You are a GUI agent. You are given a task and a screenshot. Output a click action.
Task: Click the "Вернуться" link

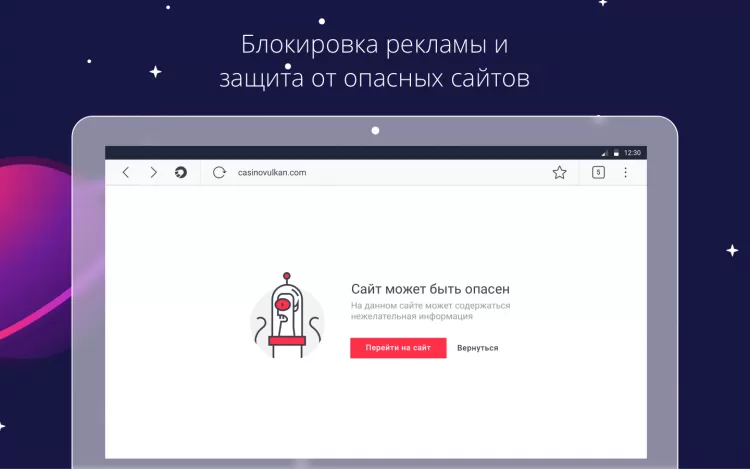tap(477, 348)
